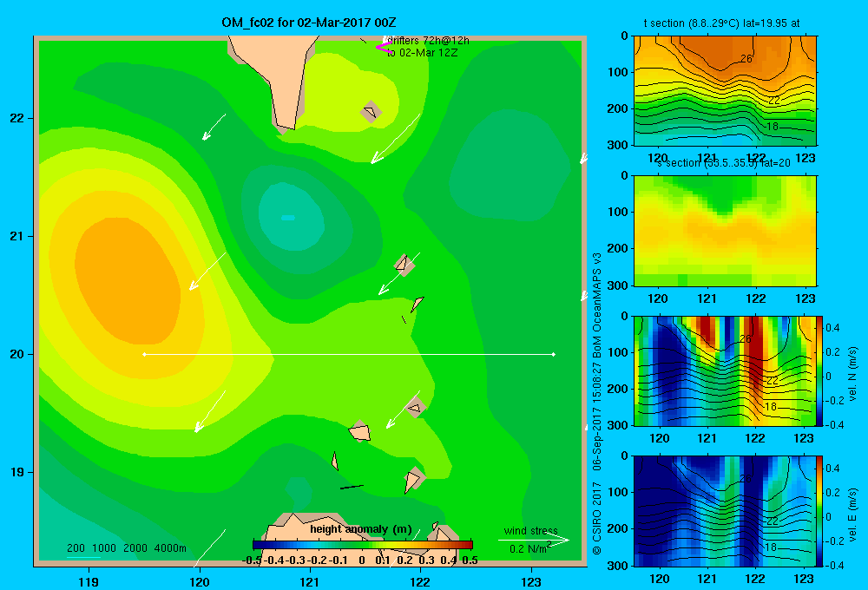Click the 18 contour label in the temperature section
Screen dimensions: 868x590
[x=773, y=126]
